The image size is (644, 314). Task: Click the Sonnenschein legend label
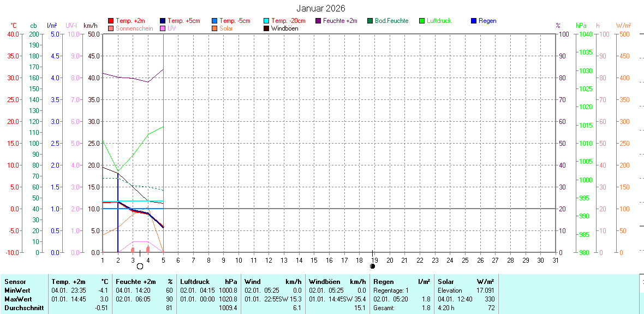tap(134, 28)
